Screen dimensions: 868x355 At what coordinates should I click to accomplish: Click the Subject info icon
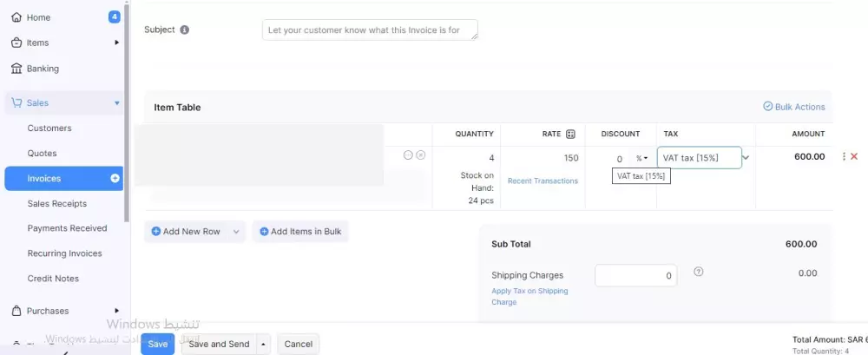(184, 30)
